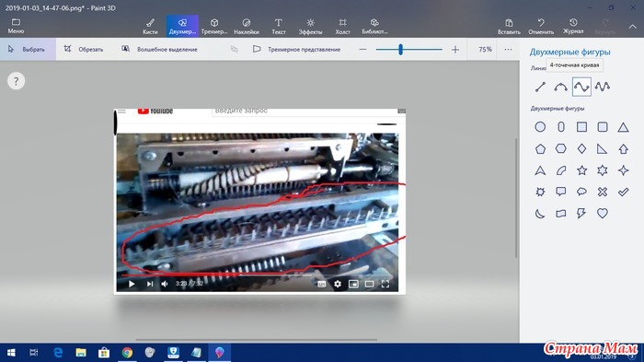Open the question mark help button

click(16, 81)
